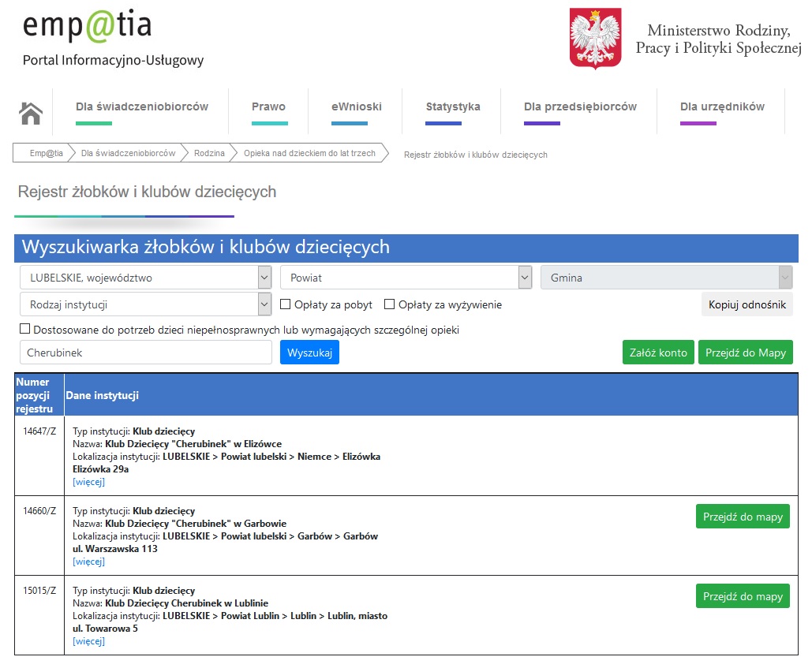Click the home icon in navigation bar
The height and width of the screenshot is (668, 812).
(x=31, y=114)
